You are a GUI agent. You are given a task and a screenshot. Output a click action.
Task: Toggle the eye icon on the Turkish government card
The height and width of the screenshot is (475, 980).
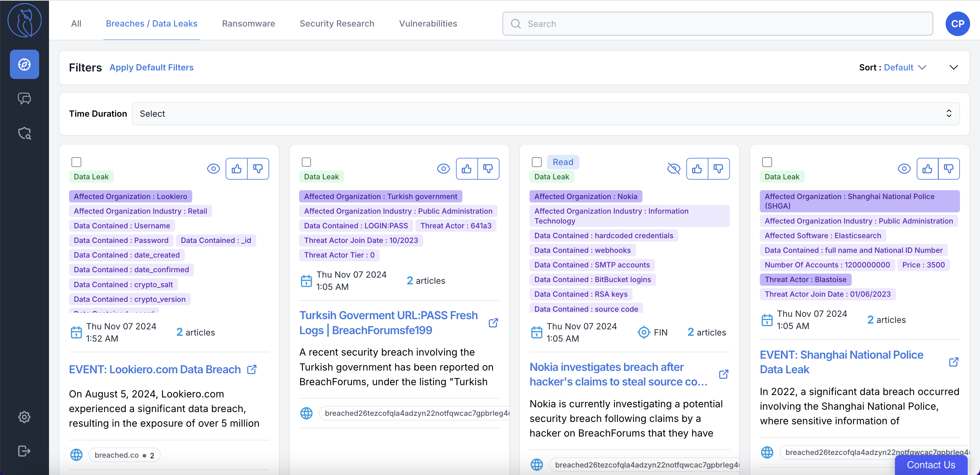[444, 168]
